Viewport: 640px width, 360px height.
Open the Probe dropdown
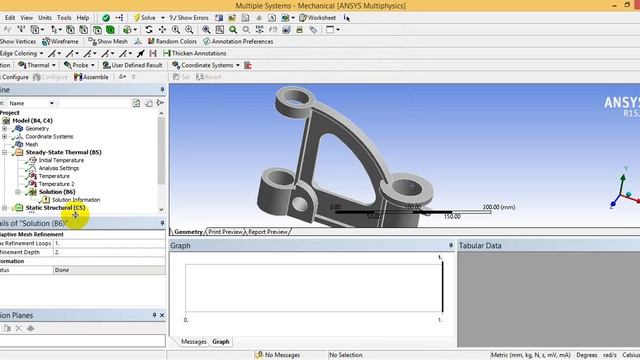coord(93,65)
